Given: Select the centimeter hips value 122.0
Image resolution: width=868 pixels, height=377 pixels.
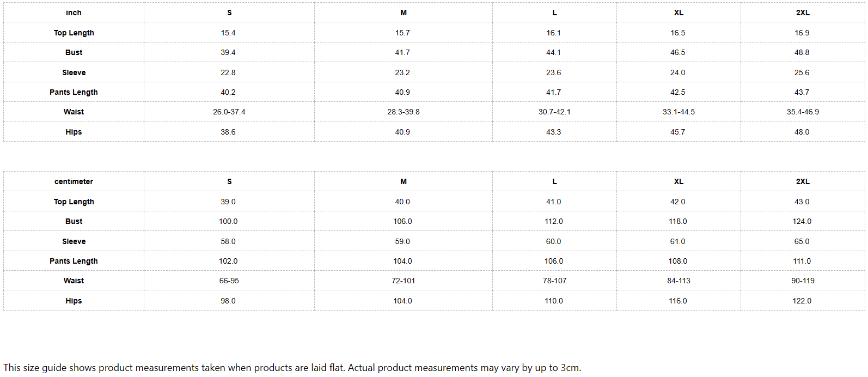Looking at the screenshot, I should (802, 301).
